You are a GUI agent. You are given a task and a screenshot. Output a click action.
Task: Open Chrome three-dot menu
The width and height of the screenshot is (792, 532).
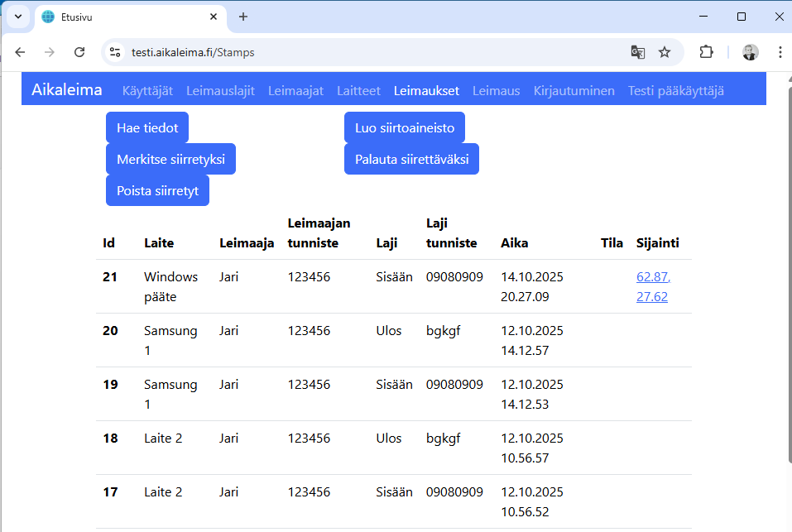tap(780, 52)
